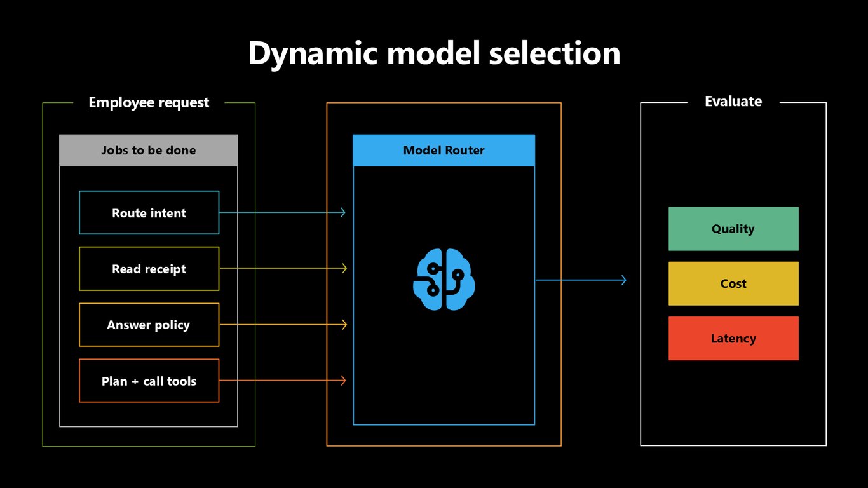Screen dimensions: 868x488
Task: Click the red Latency block
Action: tap(733, 339)
